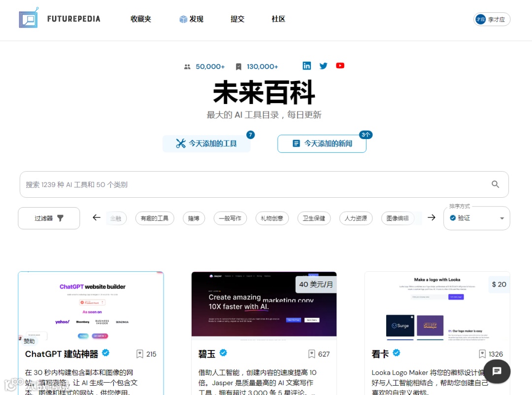The width and height of the screenshot is (532, 395).
Task: Click the users count 50,000+ icon
Action: coord(187,67)
